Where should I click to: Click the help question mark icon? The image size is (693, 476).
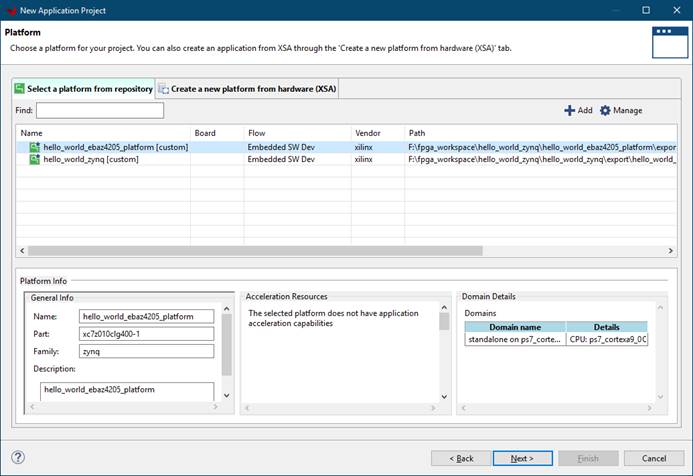coord(17,457)
